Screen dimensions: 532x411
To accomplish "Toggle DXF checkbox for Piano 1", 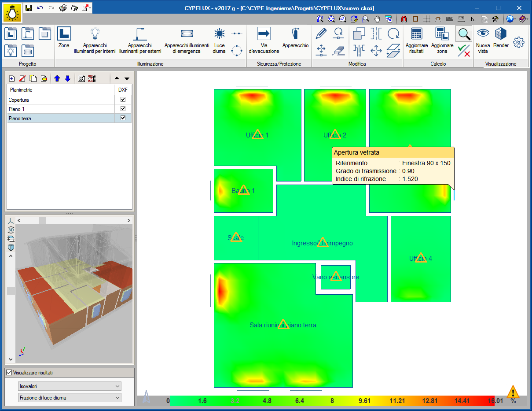I will point(123,109).
